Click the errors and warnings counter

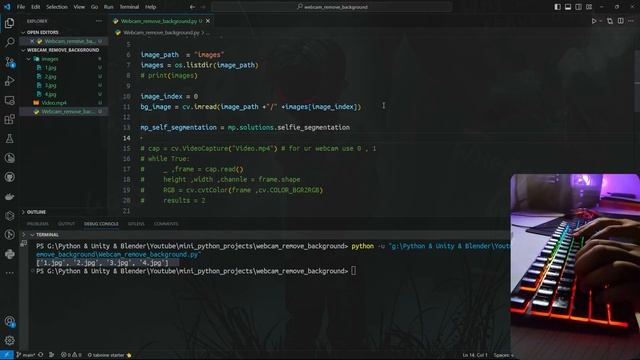pyautogui.click(x=71, y=355)
